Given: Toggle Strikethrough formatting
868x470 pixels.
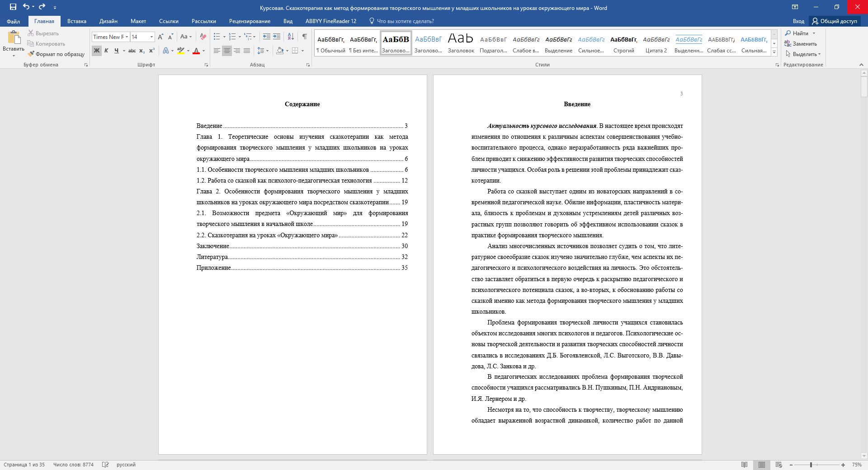Looking at the screenshot, I should coord(132,51).
